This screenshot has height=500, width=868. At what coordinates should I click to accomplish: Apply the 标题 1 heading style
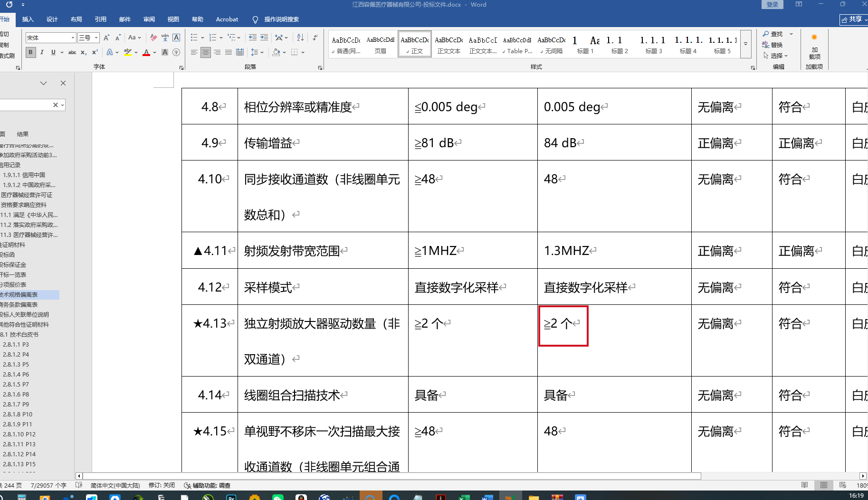click(585, 45)
